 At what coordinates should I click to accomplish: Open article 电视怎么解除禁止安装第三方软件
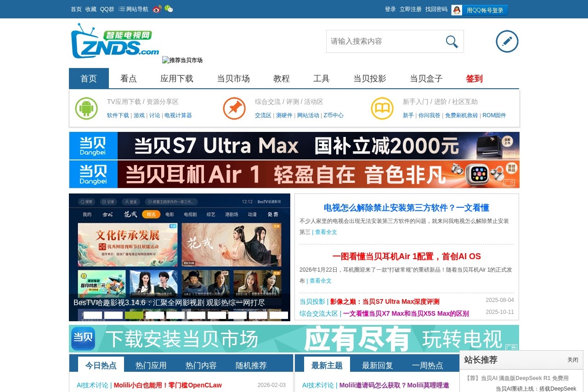(x=407, y=208)
